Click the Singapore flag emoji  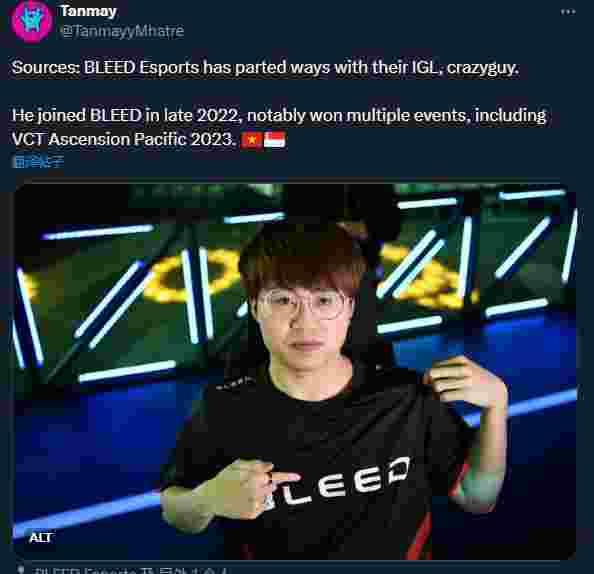coord(275,140)
